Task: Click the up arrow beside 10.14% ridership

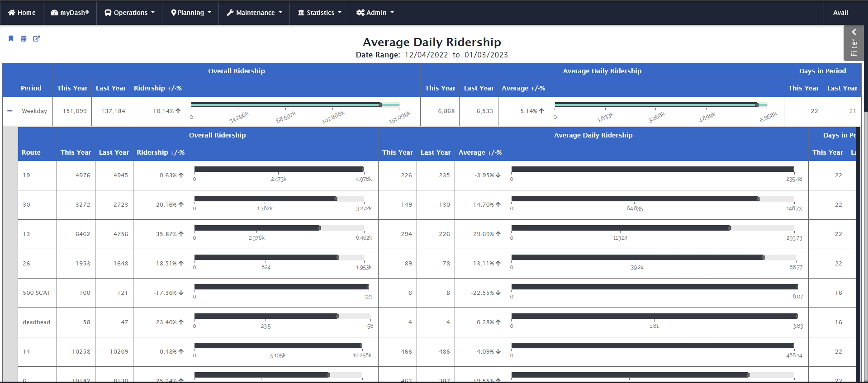Action: (178, 111)
